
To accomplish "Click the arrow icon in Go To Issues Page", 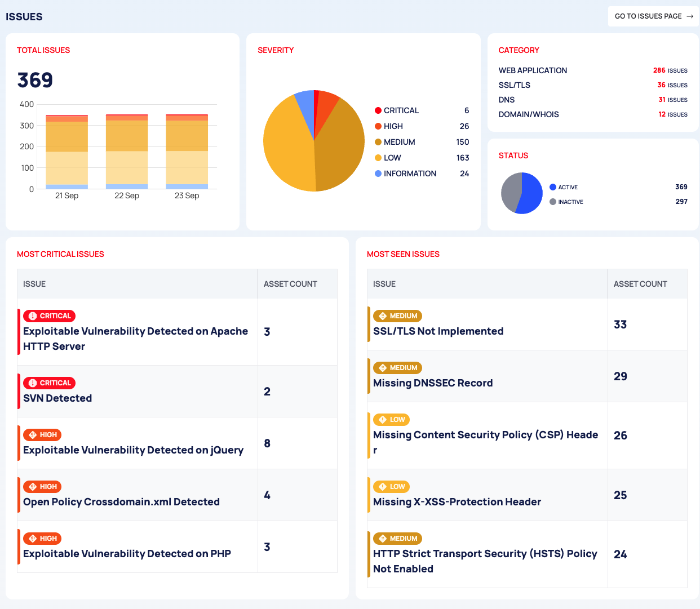I will point(690,16).
